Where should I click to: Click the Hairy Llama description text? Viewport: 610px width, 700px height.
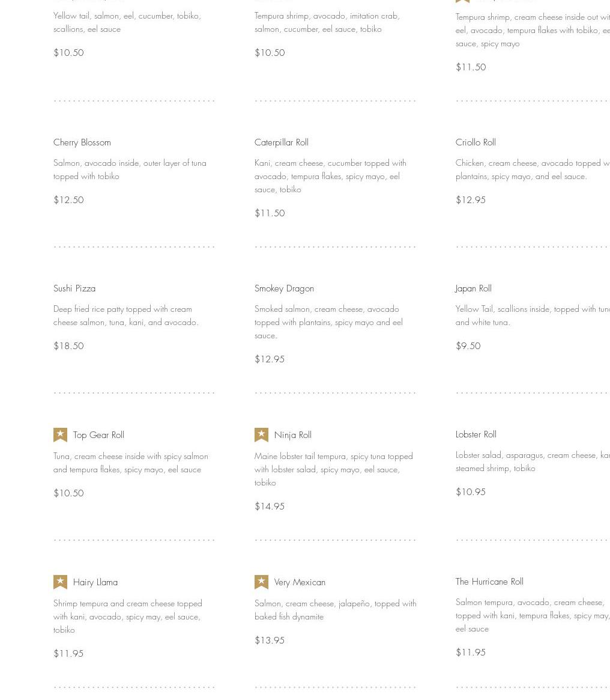click(x=127, y=616)
